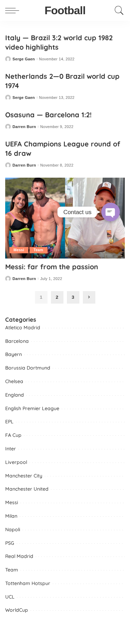Open the Messi beach photo thumbnail
Screen dimensions: 130x644
tap(65, 218)
